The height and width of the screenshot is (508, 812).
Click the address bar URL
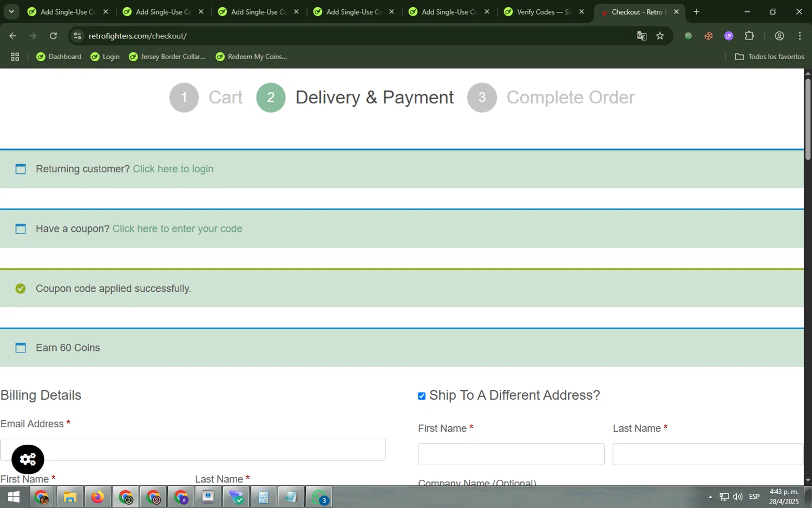137,36
